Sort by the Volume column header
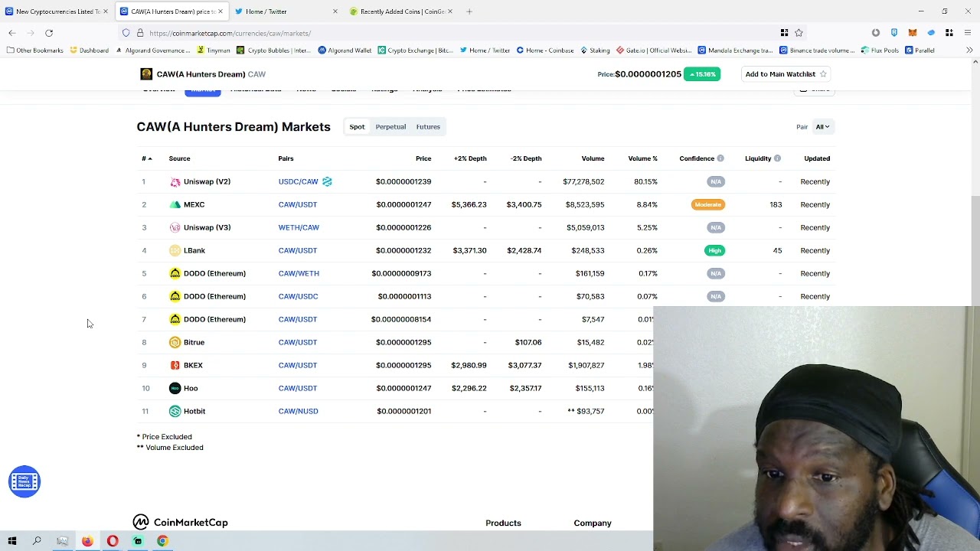Viewport: 980px width, 551px height. (x=593, y=158)
